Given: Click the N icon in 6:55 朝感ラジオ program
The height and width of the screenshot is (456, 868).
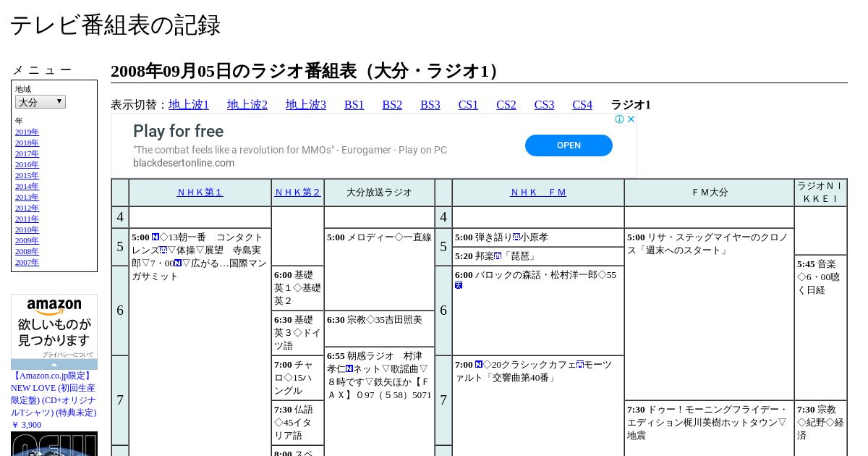Looking at the screenshot, I should click(349, 369).
